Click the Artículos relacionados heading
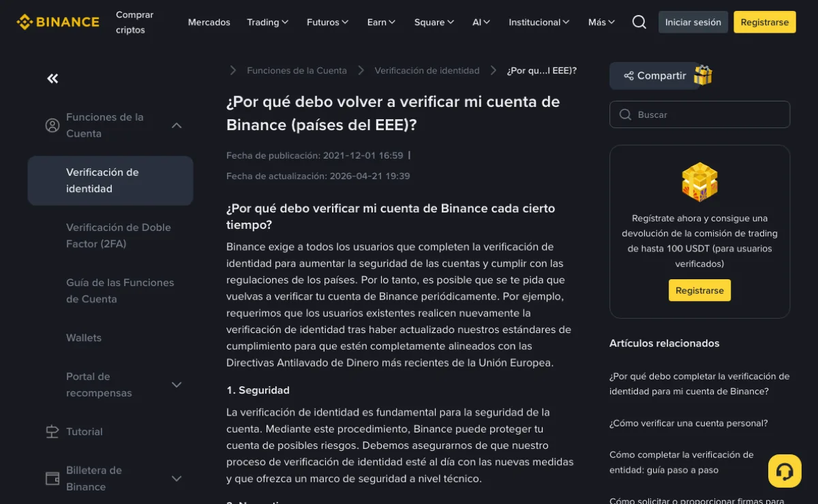The width and height of the screenshot is (818, 504). (664, 343)
